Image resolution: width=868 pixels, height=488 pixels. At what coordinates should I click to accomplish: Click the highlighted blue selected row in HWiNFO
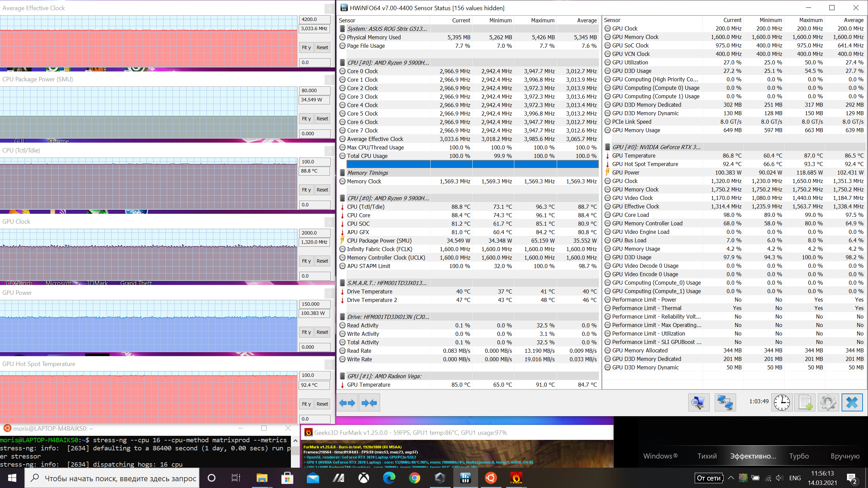473,164
